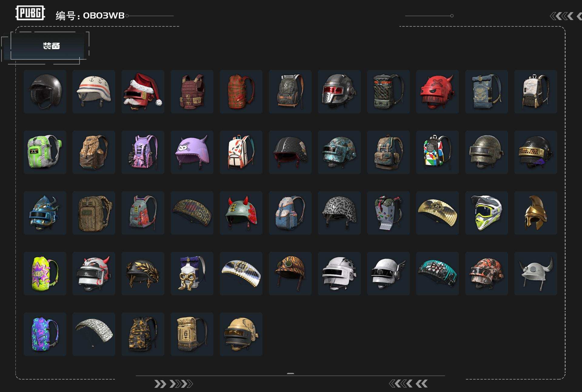Select the white patterned parachute
This screenshot has width=582, height=392.
coord(94,334)
